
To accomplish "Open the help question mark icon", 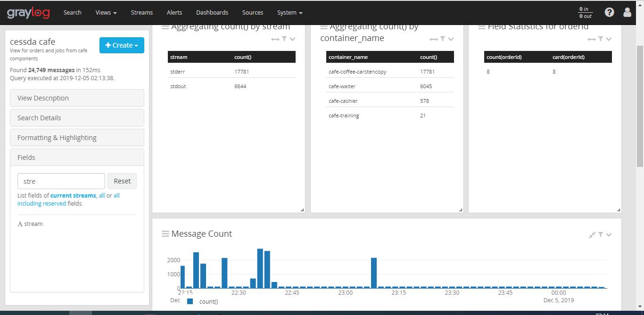I will [x=609, y=13].
